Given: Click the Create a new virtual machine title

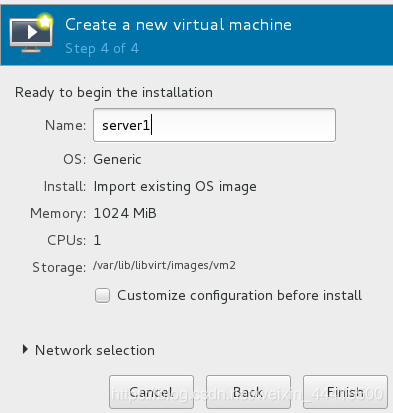Looking at the screenshot, I should pos(178,25).
